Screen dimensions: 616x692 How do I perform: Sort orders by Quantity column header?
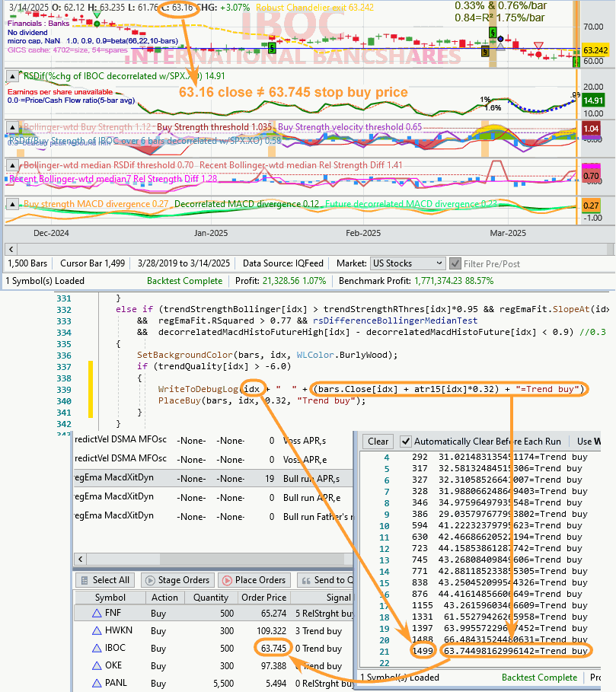pyautogui.click(x=211, y=598)
